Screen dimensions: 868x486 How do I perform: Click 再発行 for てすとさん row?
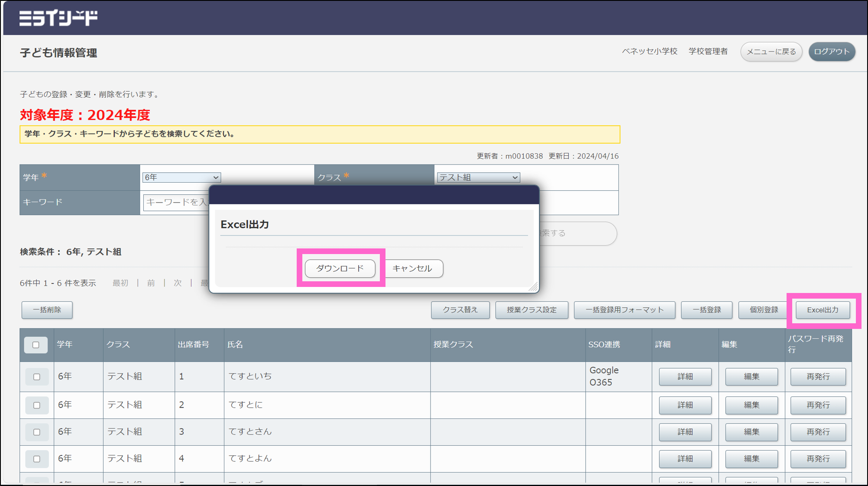[x=818, y=432]
